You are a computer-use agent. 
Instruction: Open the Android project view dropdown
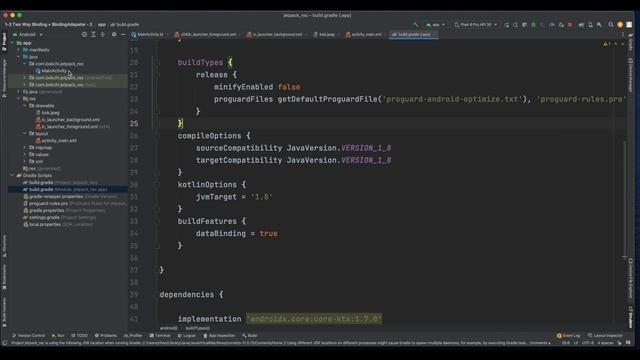(x=27, y=35)
